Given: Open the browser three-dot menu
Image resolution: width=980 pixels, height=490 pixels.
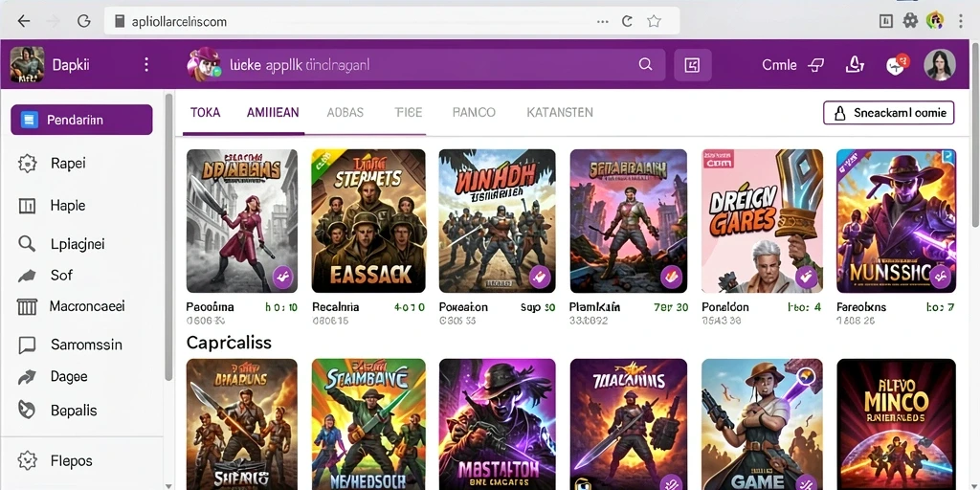Looking at the screenshot, I should point(961,21).
